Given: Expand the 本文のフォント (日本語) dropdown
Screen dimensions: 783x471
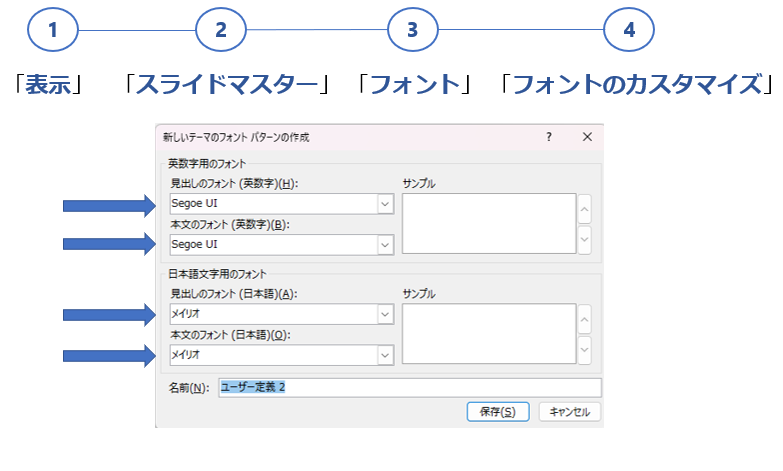Looking at the screenshot, I should tap(385, 354).
